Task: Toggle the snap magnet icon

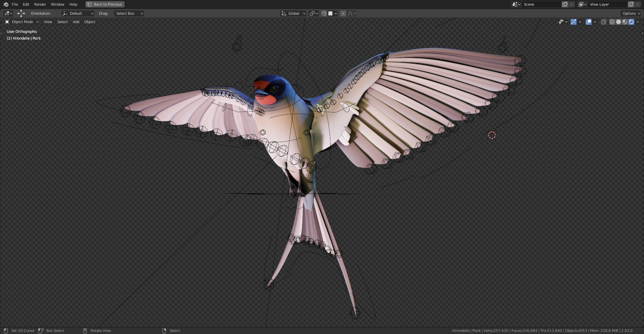Action: coord(324,13)
